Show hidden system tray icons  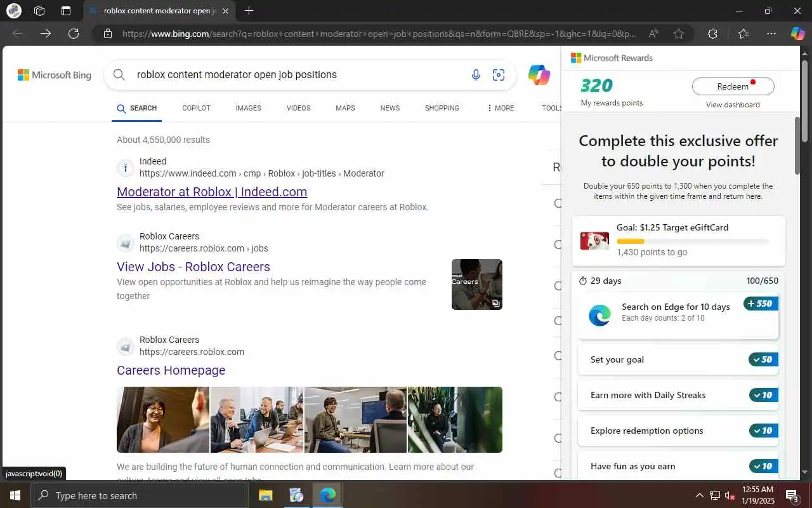tap(700, 495)
